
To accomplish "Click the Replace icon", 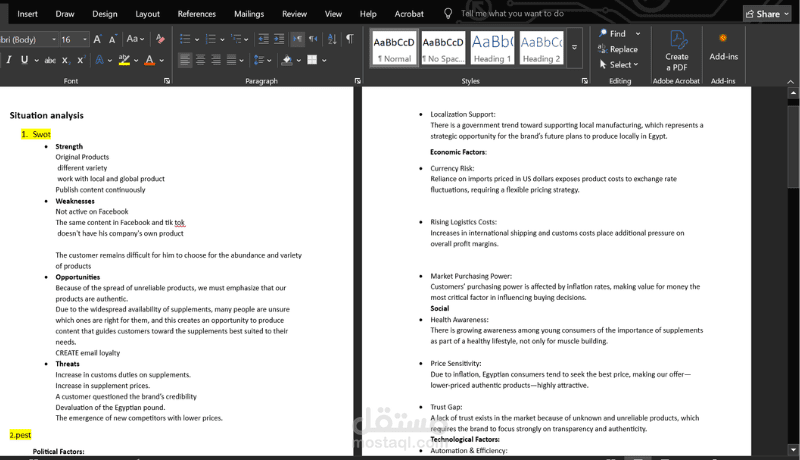I will pos(602,49).
